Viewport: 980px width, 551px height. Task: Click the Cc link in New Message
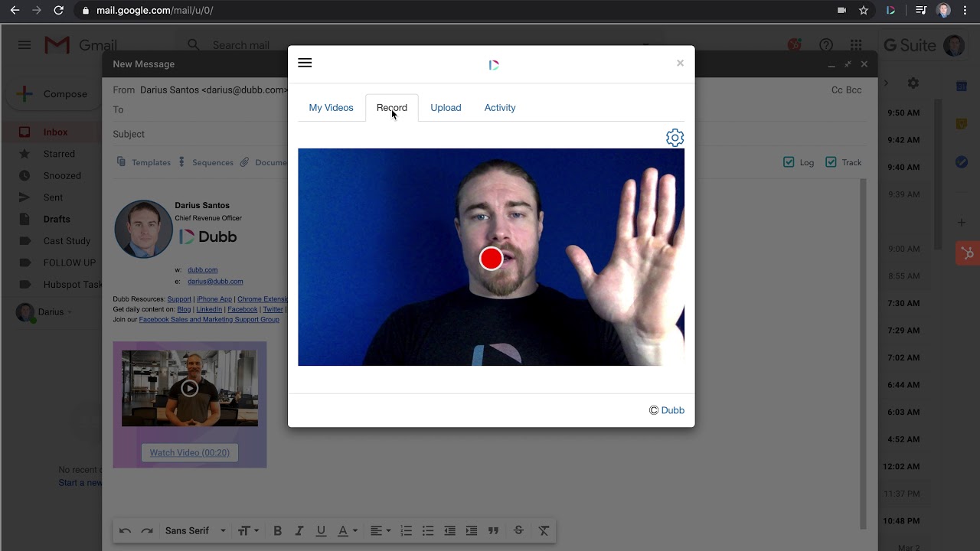[x=838, y=90]
